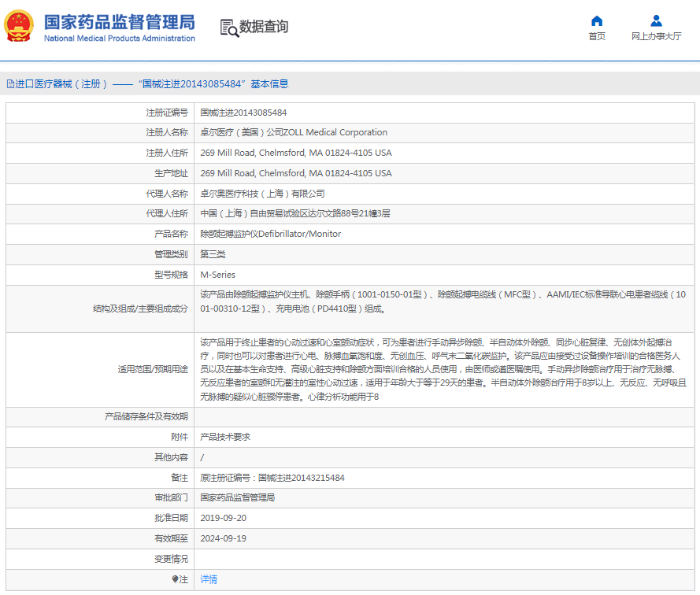The width and height of the screenshot is (700, 595).
Task: Click the Defibrillator/Monitor product name
Action: (x=271, y=234)
